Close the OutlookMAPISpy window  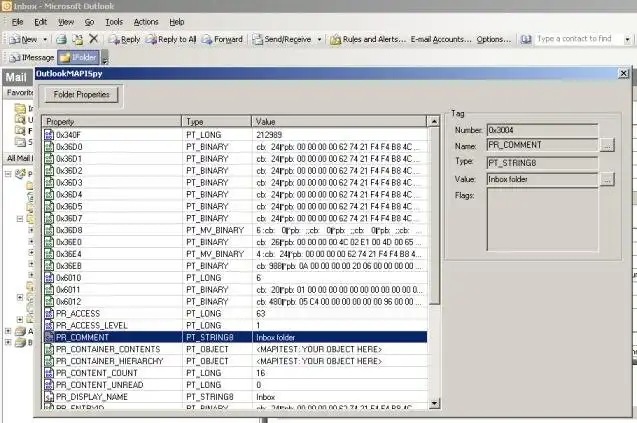(623, 74)
